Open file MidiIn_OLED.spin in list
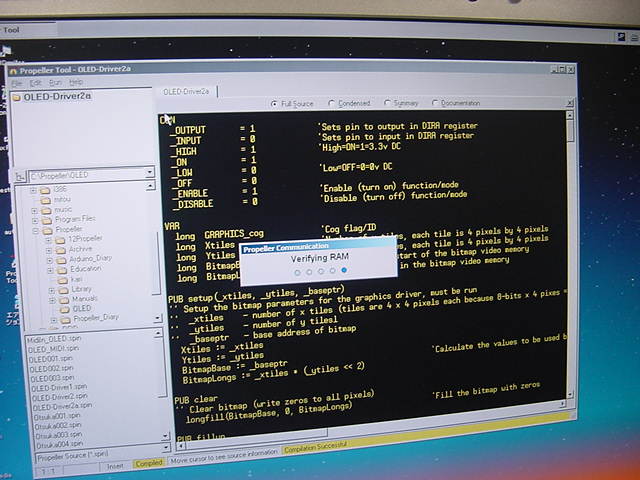Viewport: 640px width, 480px height. 54,339
